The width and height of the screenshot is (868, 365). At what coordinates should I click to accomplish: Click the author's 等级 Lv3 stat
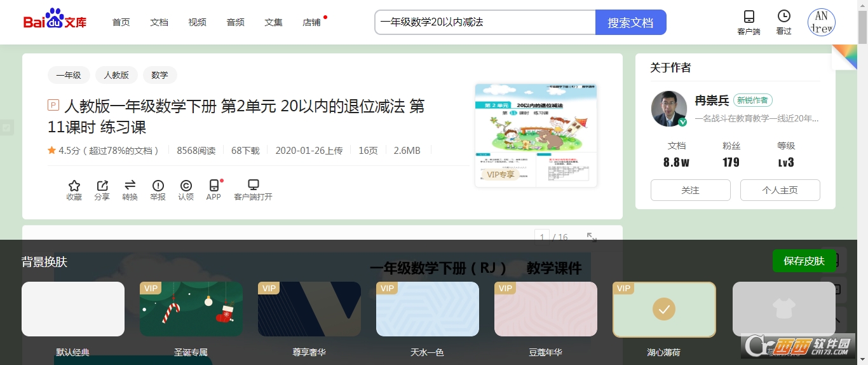click(786, 155)
